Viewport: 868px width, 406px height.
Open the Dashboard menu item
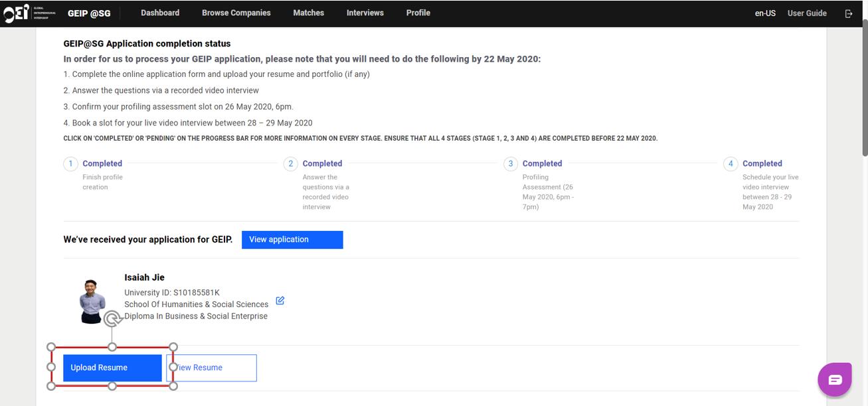[x=160, y=13]
